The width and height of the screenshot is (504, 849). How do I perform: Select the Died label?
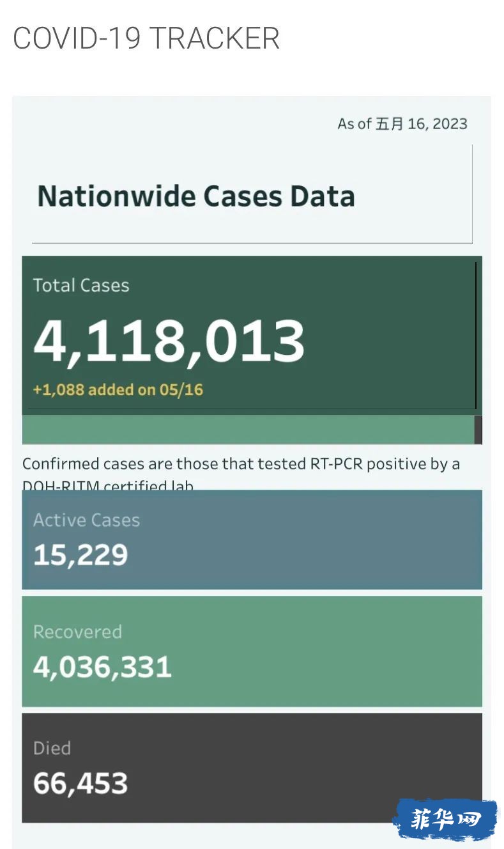(x=52, y=748)
